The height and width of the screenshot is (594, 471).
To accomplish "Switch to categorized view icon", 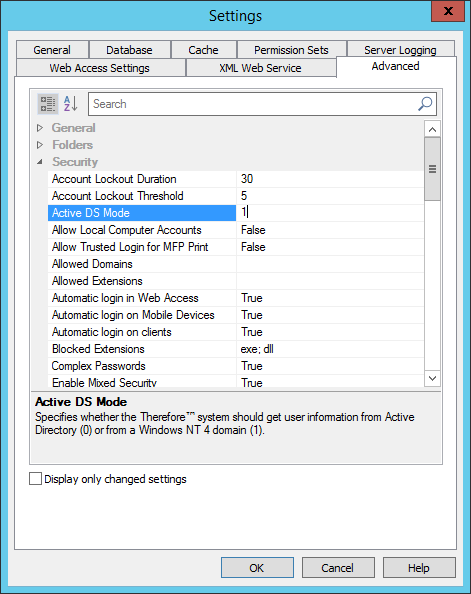I will [x=48, y=104].
